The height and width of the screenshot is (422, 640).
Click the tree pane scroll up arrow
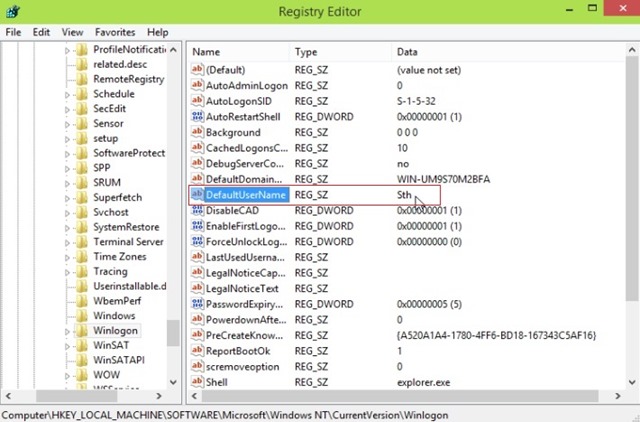(173, 49)
